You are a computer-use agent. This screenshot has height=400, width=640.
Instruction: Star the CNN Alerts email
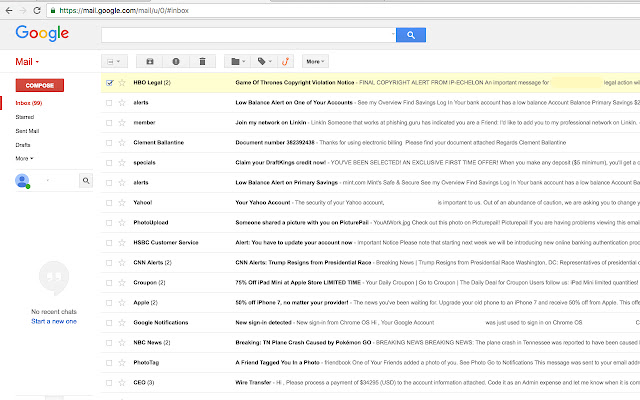[122, 263]
